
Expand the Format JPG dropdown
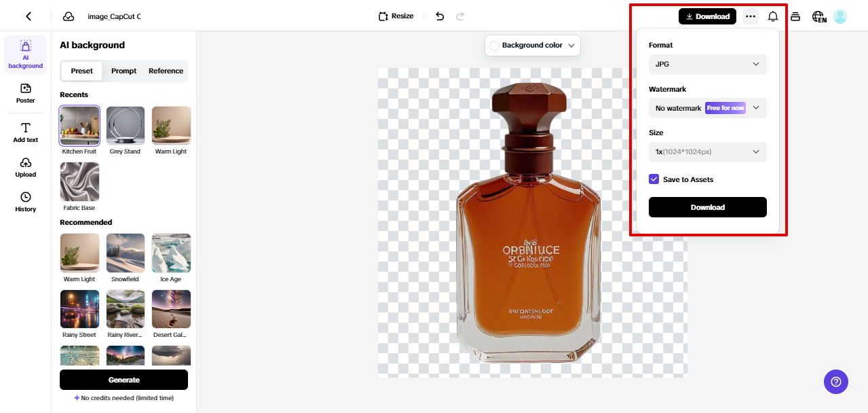click(x=708, y=65)
